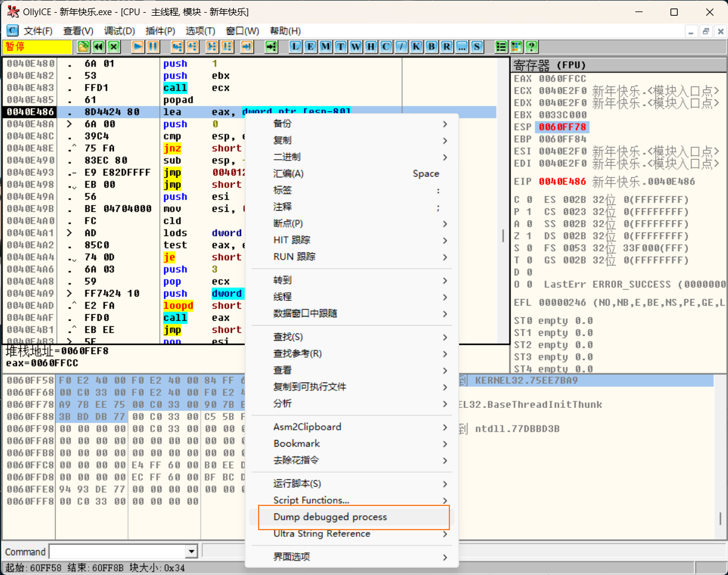Image resolution: width=728 pixels, height=575 pixels.
Task: Click the Pause execution toolbar icon
Action: pyautogui.click(x=153, y=47)
